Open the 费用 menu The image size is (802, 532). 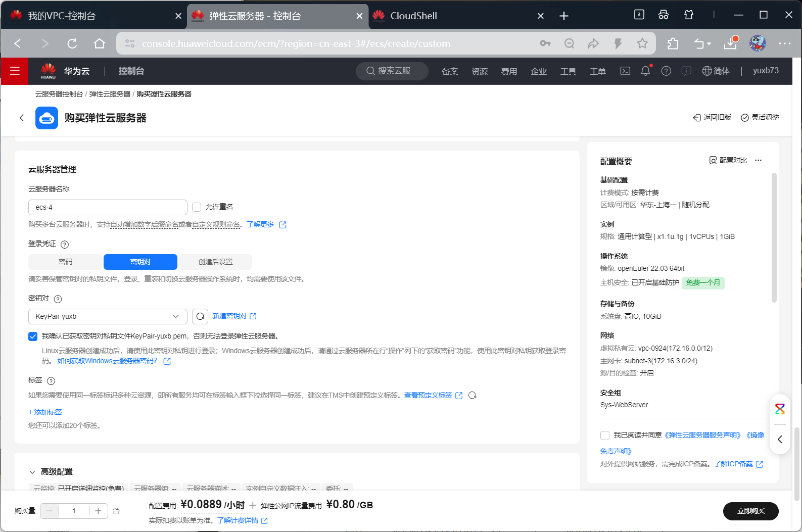(x=509, y=71)
